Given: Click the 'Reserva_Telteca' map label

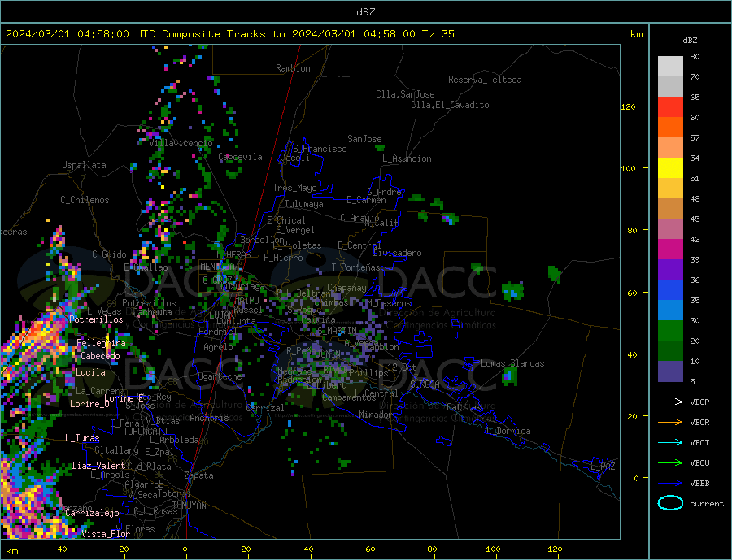Looking at the screenshot, I should [x=485, y=80].
